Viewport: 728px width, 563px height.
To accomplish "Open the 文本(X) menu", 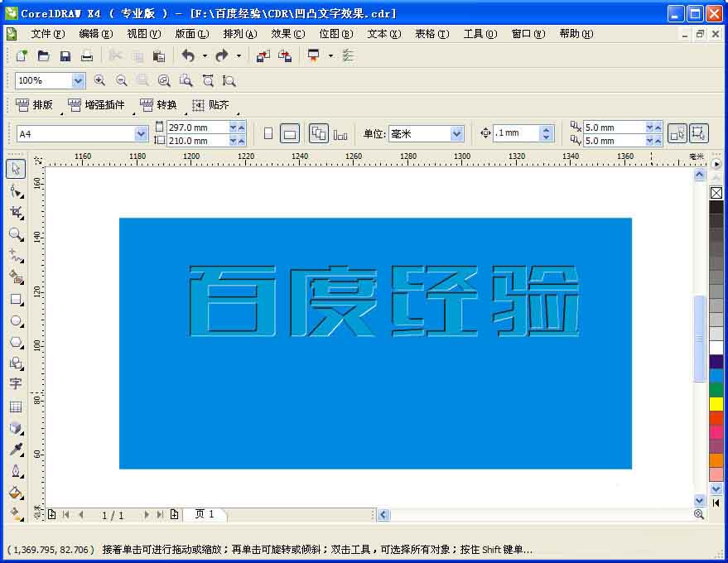I will [x=384, y=34].
